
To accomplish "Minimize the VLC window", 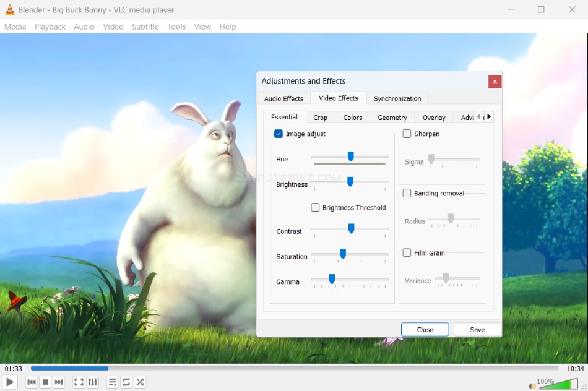I will [x=511, y=9].
